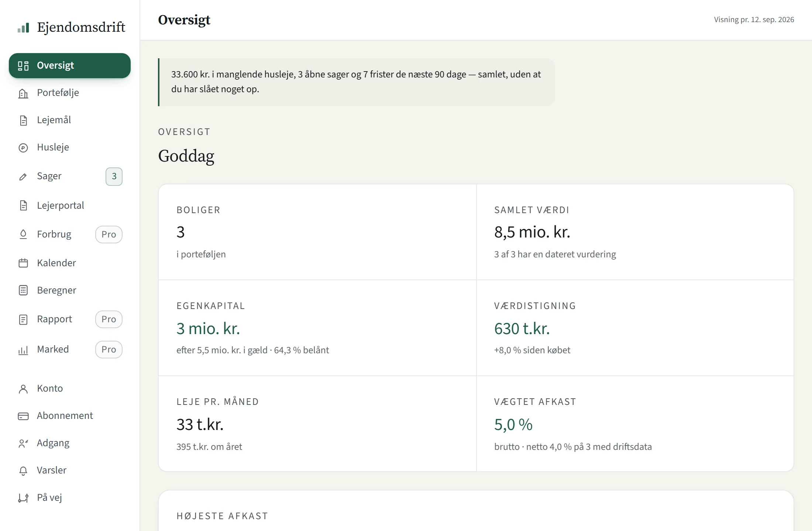Click the Sager pencil icon
The height and width of the screenshot is (531, 812).
tap(23, 177)
